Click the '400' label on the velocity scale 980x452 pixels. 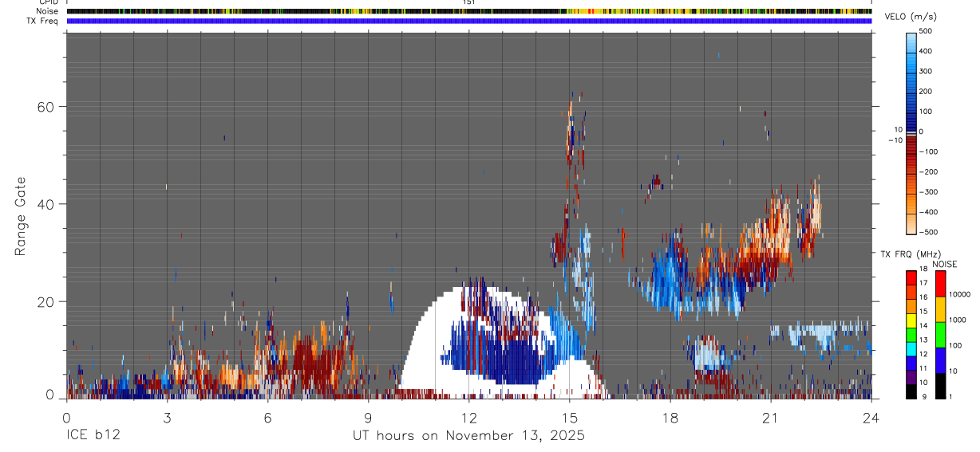926,51
